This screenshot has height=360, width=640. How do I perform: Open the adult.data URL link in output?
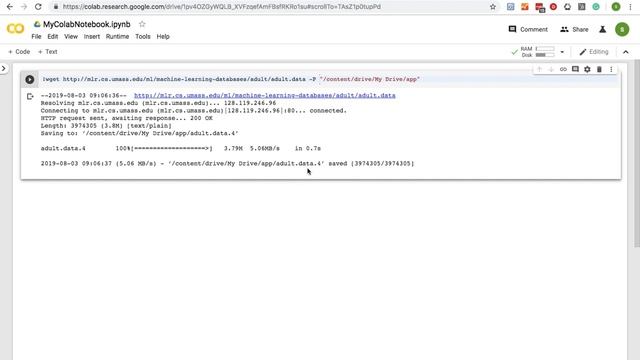(264, 96)
